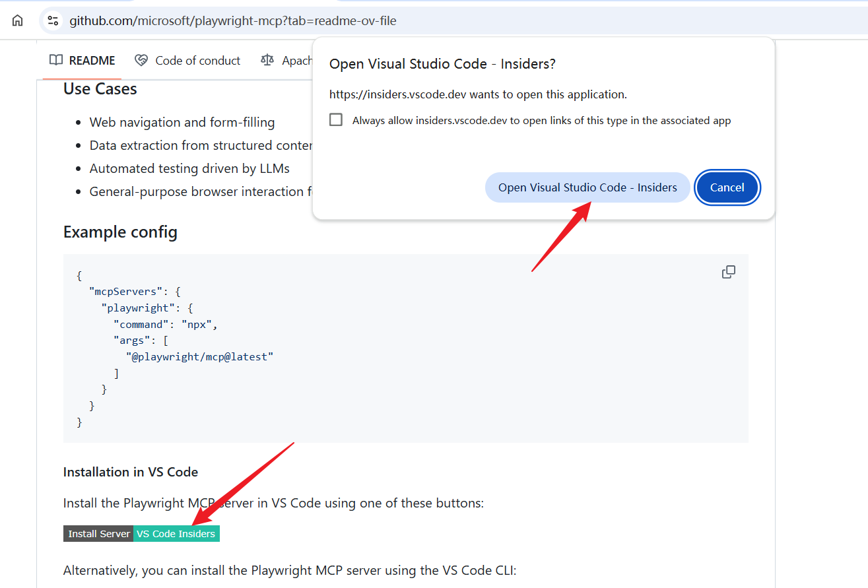Click "Install the Playwright MCP server" sentence
868x588 pixels.
tap(273, 503)
